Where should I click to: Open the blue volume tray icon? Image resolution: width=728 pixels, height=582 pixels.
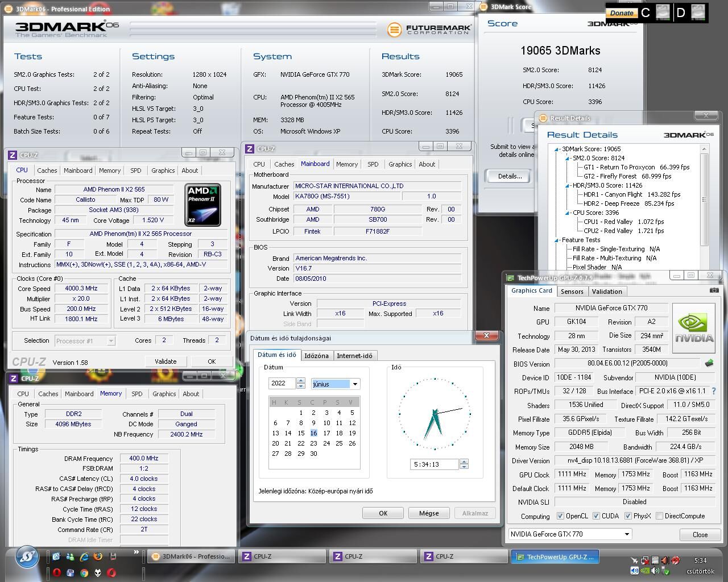tap(635, 571)
